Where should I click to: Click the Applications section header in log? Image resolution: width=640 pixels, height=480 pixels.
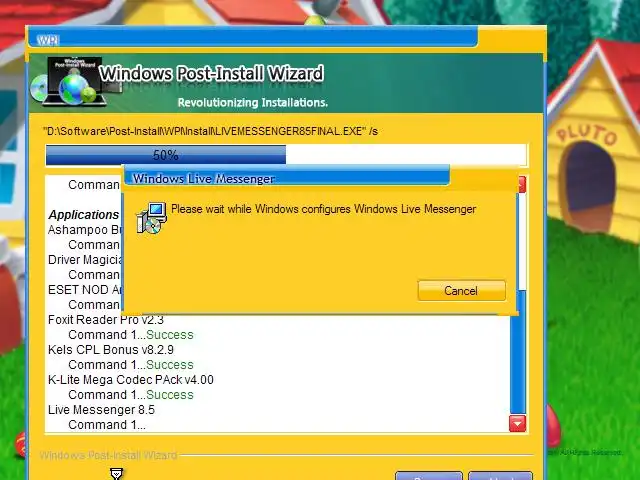tap(84, 215)
